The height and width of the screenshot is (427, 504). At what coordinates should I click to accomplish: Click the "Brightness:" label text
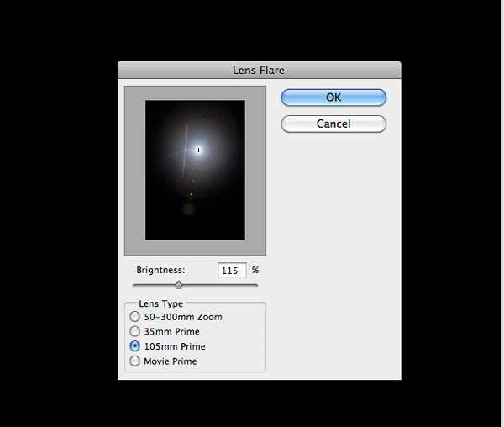pos(160,271)
